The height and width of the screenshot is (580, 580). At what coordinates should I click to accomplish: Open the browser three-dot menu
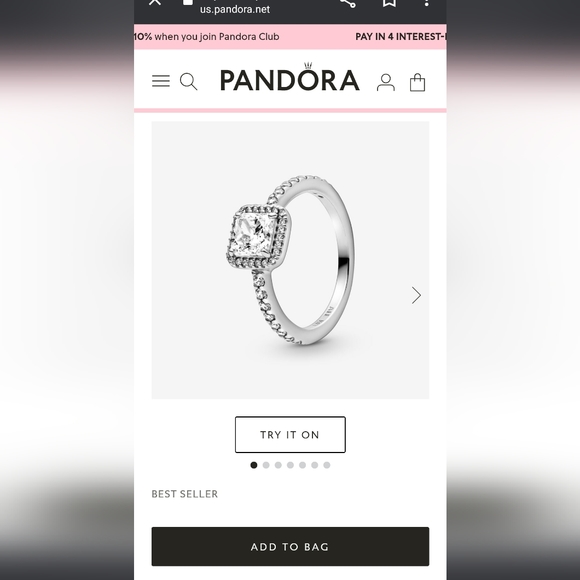pos(426,3)
